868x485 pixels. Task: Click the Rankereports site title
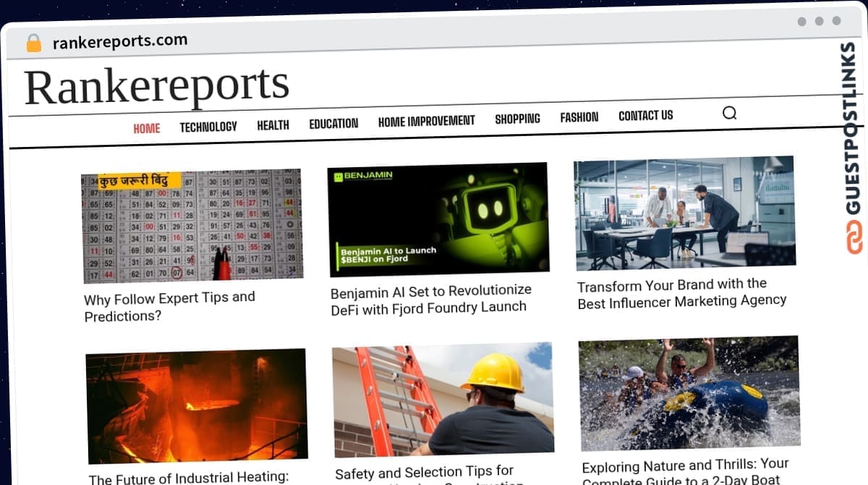[157, 86]
